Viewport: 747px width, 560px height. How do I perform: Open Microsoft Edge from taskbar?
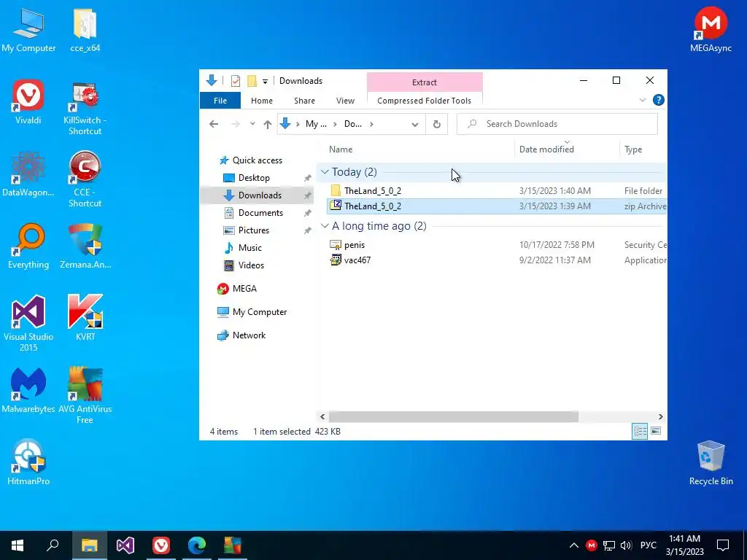196,545
